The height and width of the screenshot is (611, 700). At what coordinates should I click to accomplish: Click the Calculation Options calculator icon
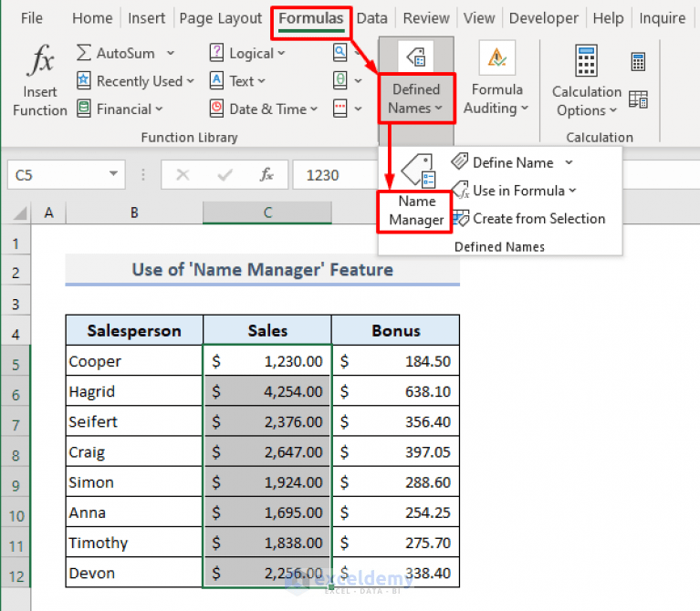(586, 61)
